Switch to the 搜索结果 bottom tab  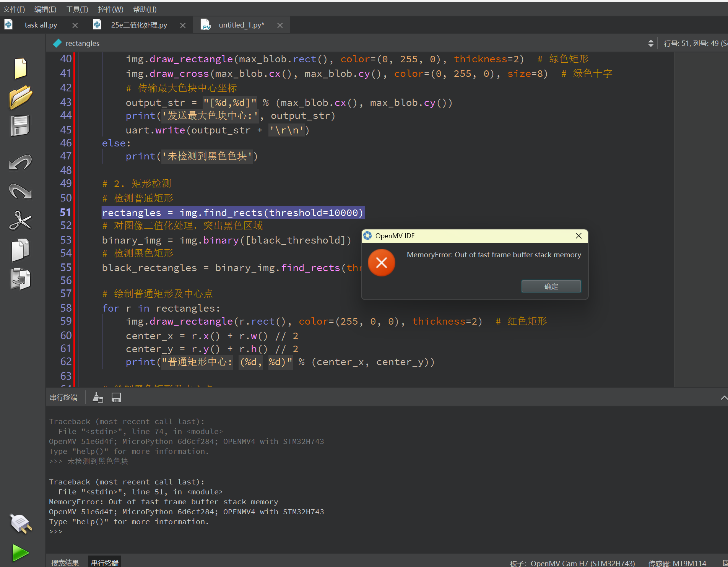click(65, 562)
